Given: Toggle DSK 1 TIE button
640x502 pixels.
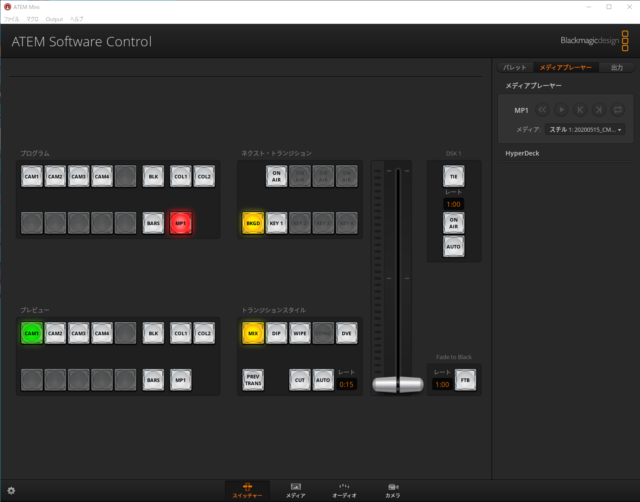Looking at the screenshot, I should point(453,176).
